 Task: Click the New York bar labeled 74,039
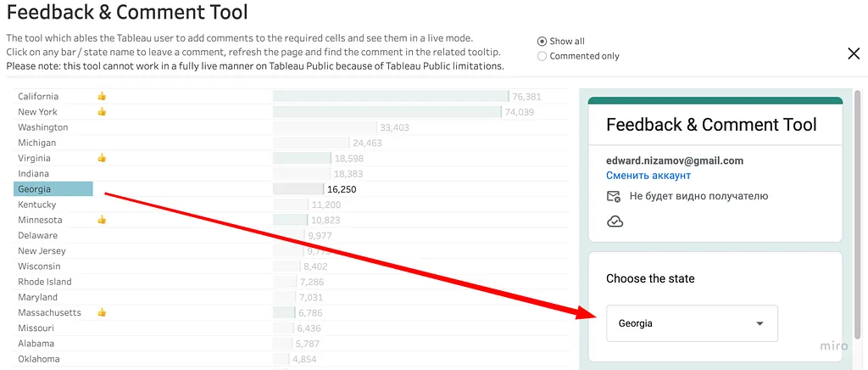point(387,112)
